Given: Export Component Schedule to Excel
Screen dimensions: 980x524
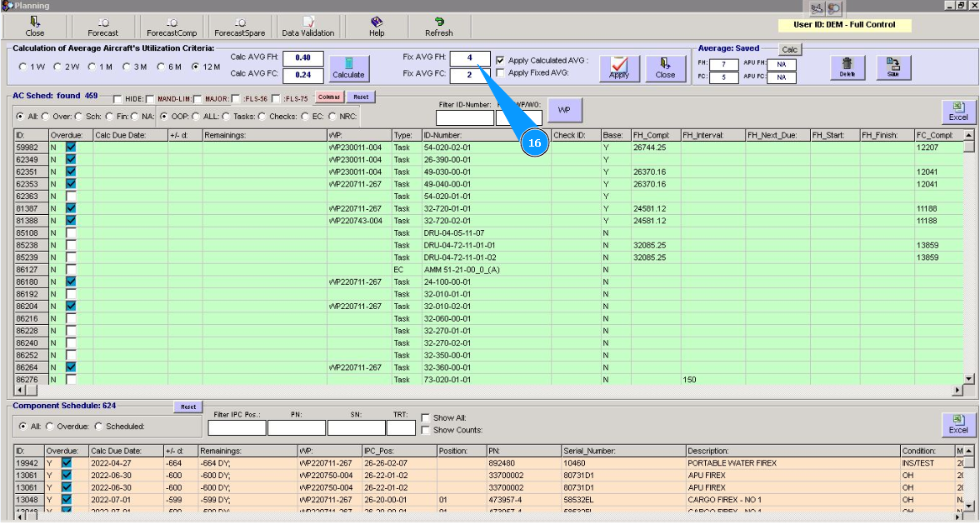Looking at the screenshot, I should 958,424.
